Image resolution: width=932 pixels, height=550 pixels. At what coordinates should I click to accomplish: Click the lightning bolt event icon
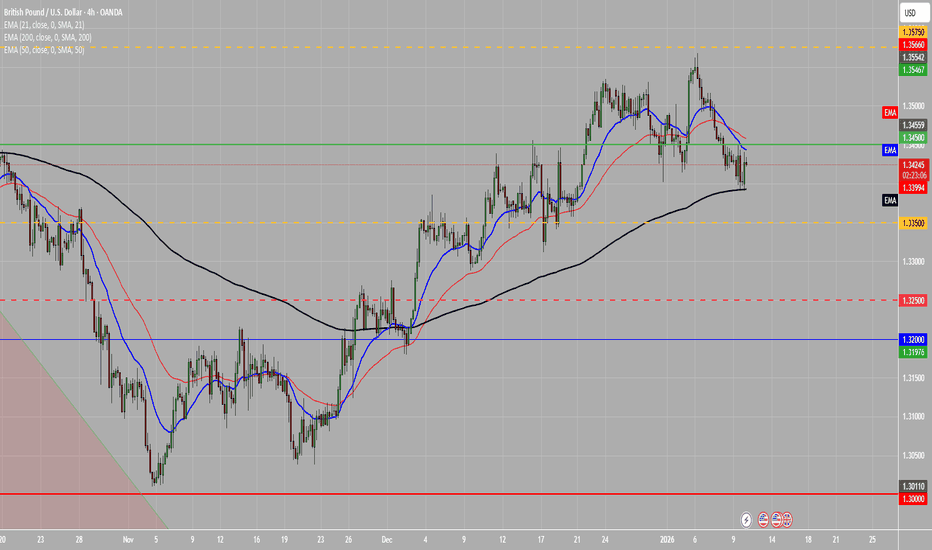pos(746,520)
